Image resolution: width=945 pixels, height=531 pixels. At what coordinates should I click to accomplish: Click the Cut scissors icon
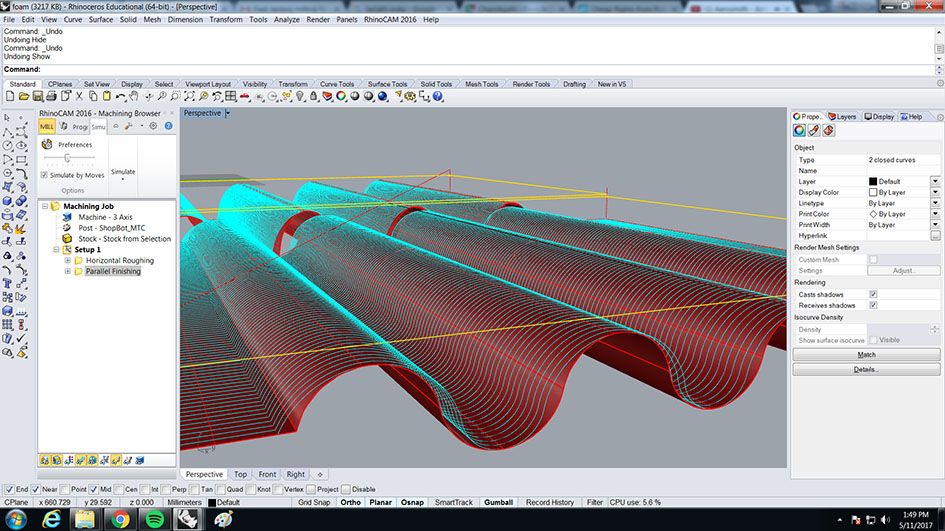[79, 96]
